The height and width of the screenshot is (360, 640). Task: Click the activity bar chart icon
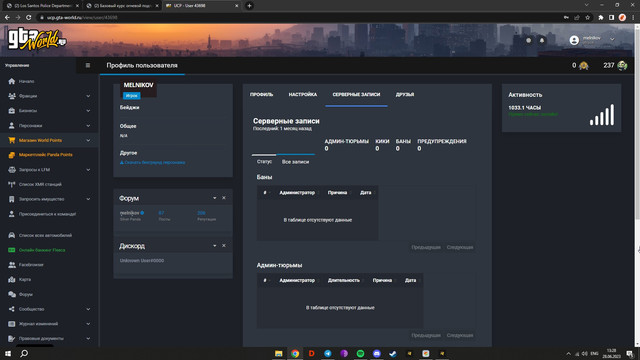[602, 114]
